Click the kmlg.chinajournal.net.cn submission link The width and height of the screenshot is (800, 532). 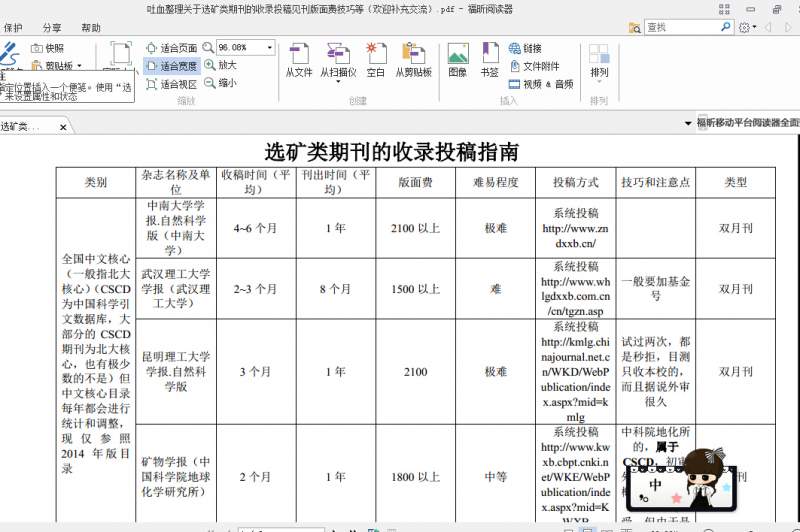576,379
